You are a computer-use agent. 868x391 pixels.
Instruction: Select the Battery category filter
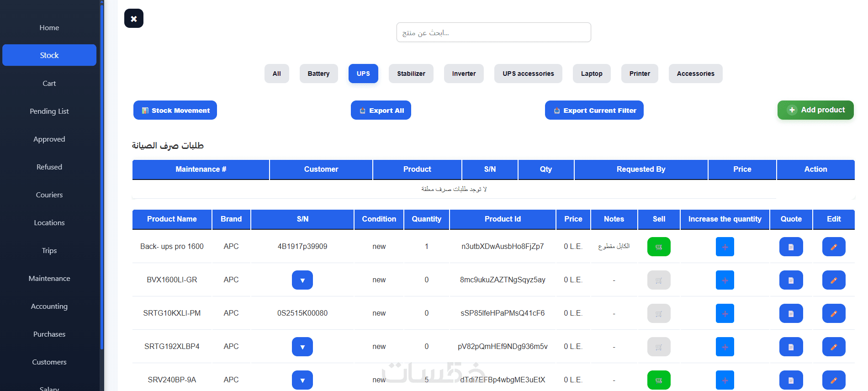pyautogui.click(x=318, y=74)
